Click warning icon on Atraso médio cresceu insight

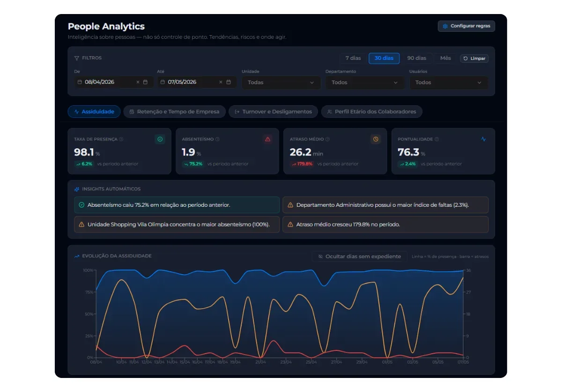point(290,224)
